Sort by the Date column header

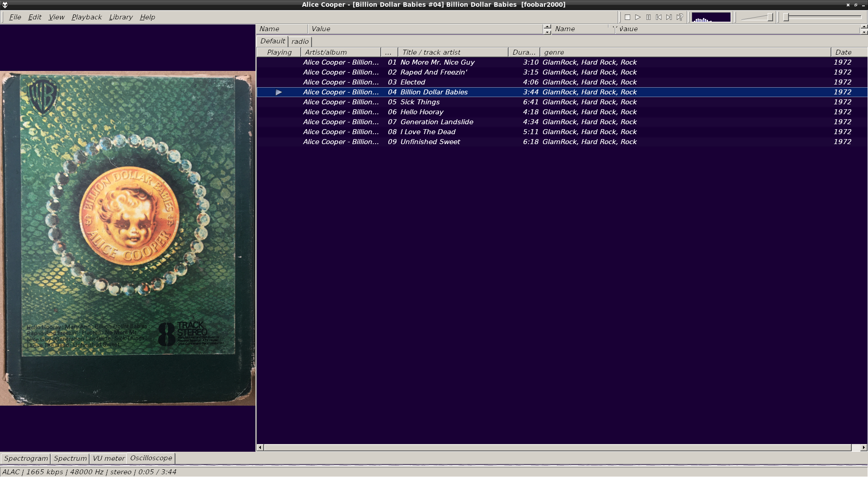(849, 52)
